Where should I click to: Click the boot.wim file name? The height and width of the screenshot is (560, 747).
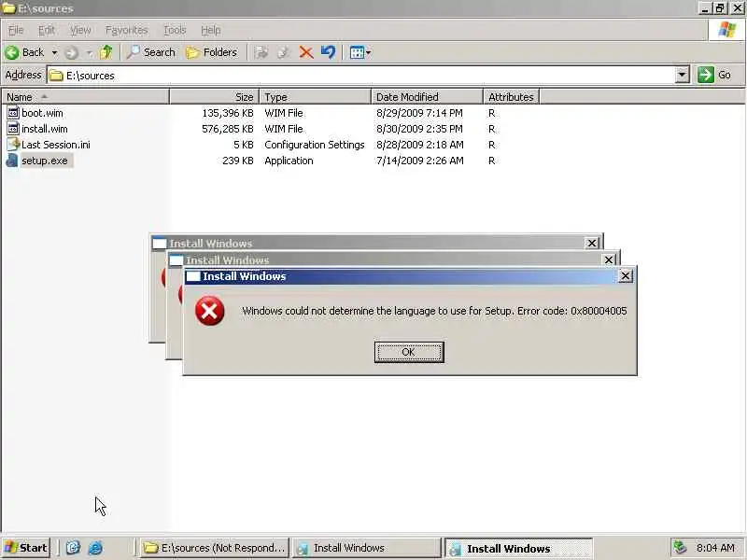tap(42, 113)
